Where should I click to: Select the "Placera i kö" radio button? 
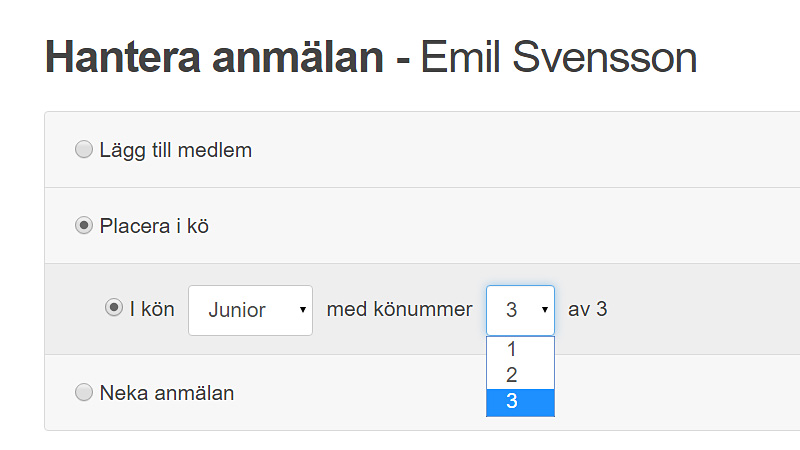click(84, 226)
